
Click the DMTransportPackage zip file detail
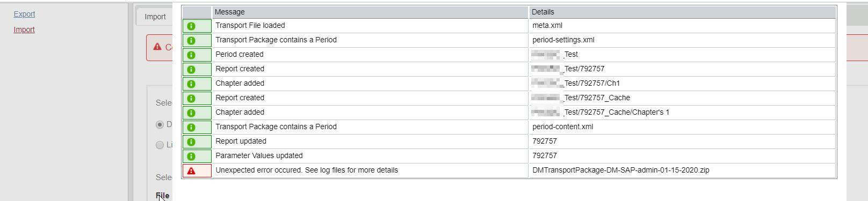620,170
